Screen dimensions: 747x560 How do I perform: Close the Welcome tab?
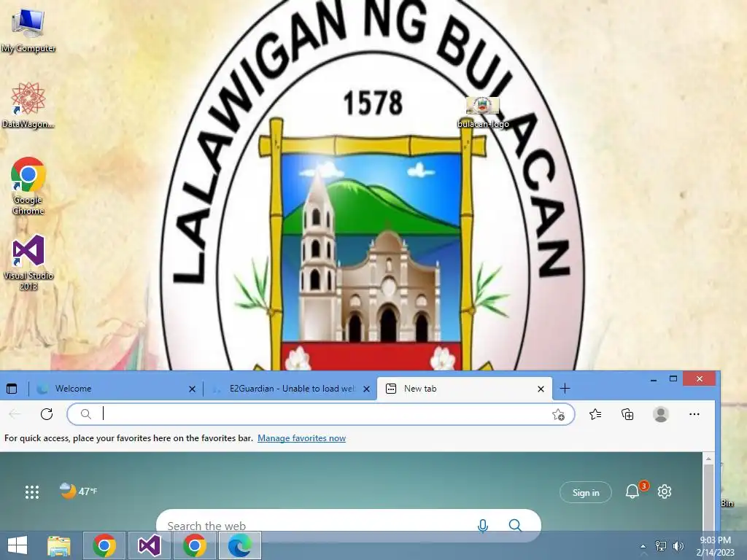[192, 389]
